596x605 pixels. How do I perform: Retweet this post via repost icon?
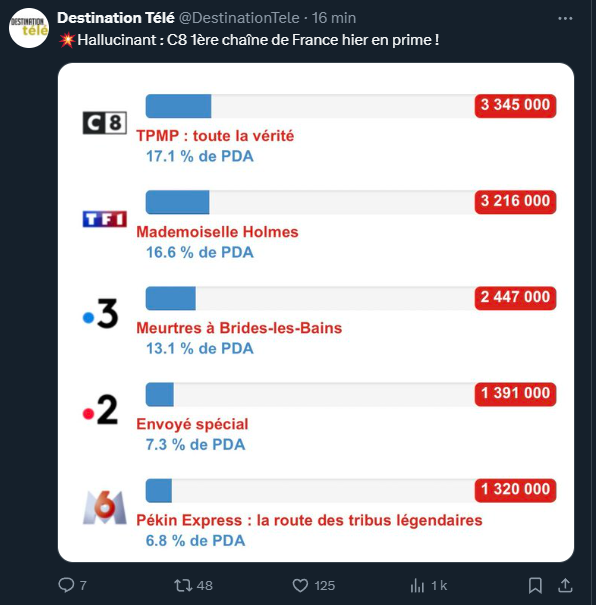point(183,585)
